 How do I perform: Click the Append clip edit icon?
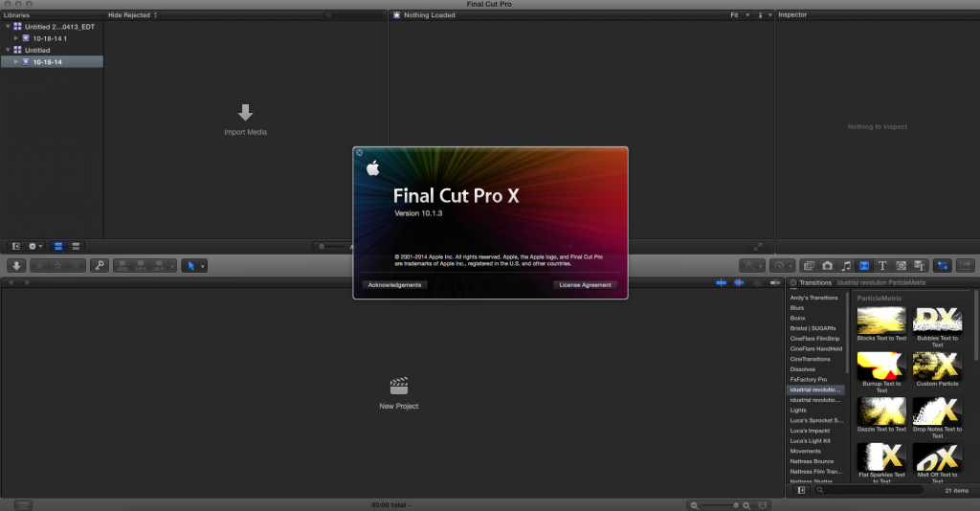click(x=159, y=265)
